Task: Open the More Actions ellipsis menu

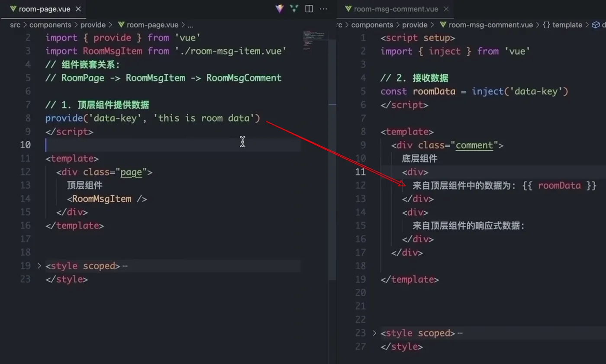Action: 323,9
